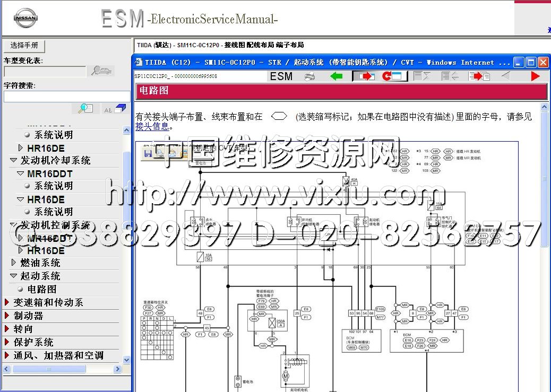Open the 选择手册 manual selector
Image resolution: width=551 pixels, height=392 pixels.
point(24,45)
